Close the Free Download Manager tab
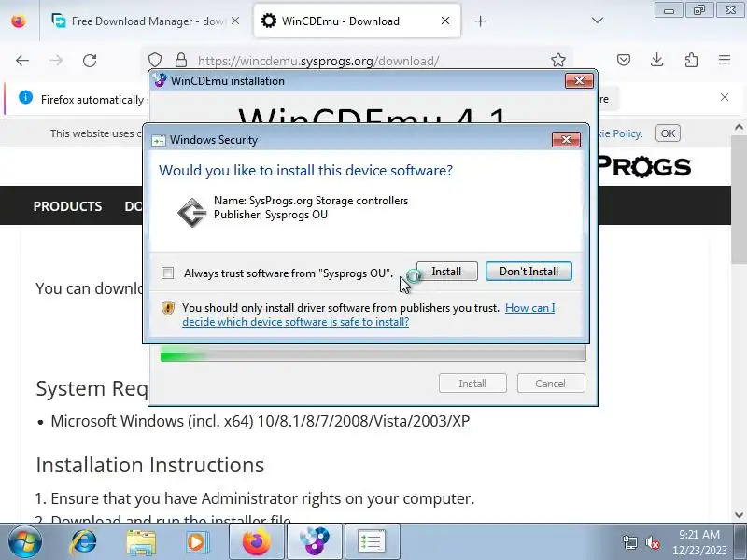Viewport: 747px width, 560px height. (x=235, y=21)
